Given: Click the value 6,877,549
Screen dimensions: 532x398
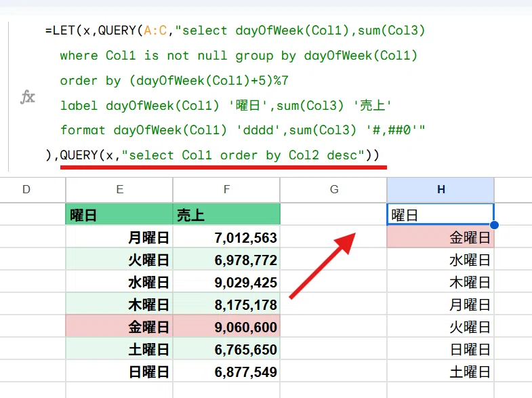Looking at the screenshot, I should point(245,372).
